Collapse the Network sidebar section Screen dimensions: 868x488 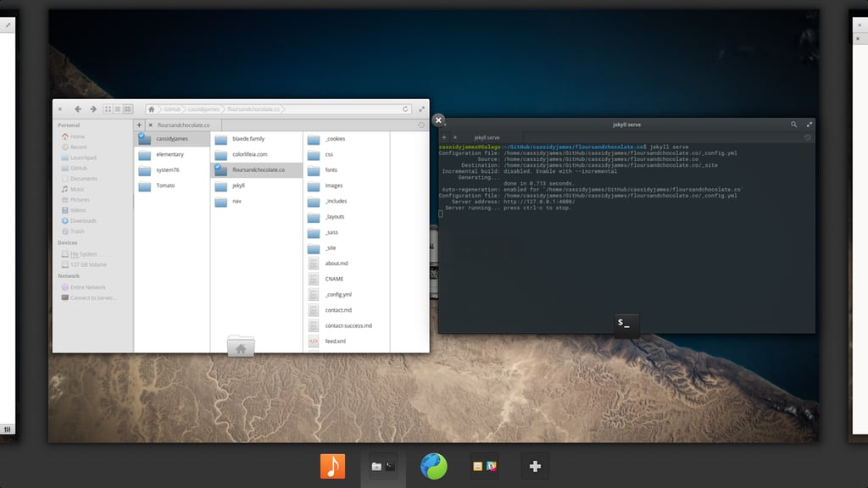point(69,276)
